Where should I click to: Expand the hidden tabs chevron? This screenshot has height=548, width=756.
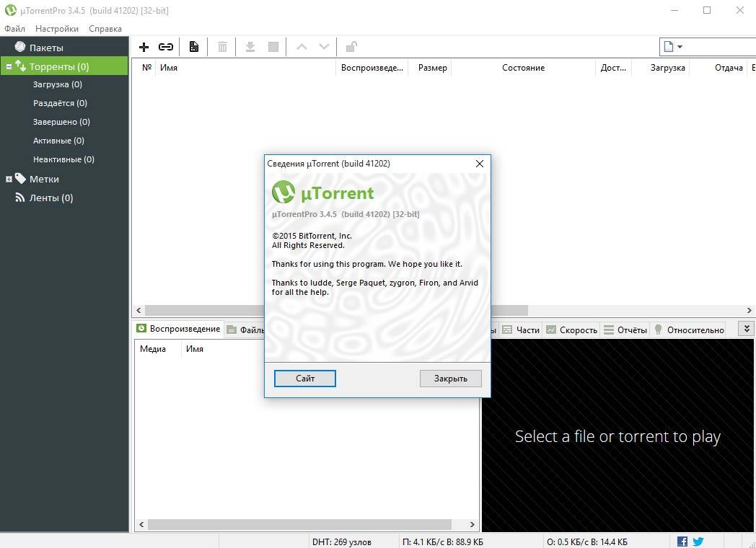(x=745, y=328)
